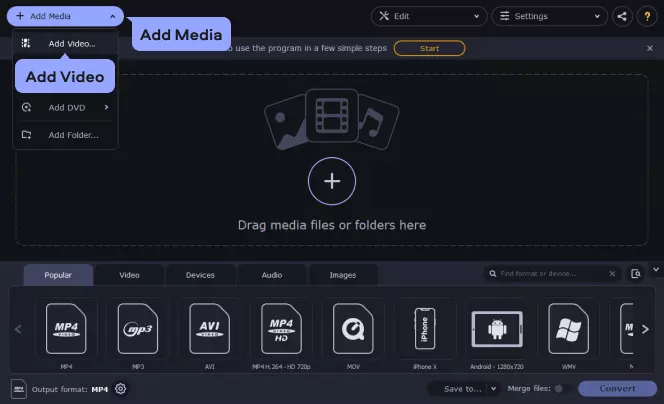Switch to the Popular tab

58,275
